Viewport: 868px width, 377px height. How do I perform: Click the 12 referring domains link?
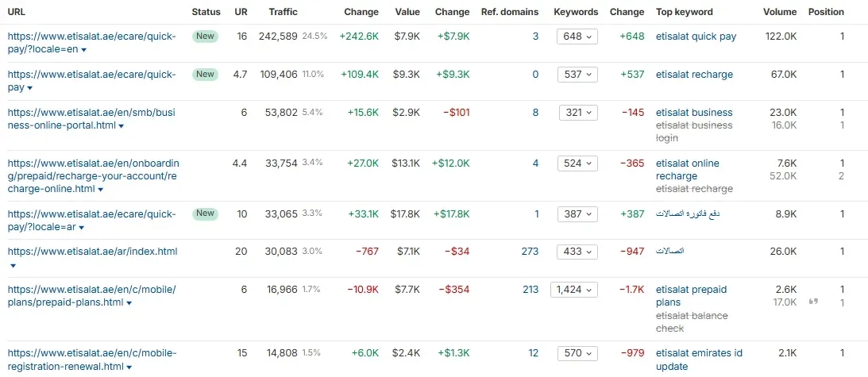[x=533, y=353]
